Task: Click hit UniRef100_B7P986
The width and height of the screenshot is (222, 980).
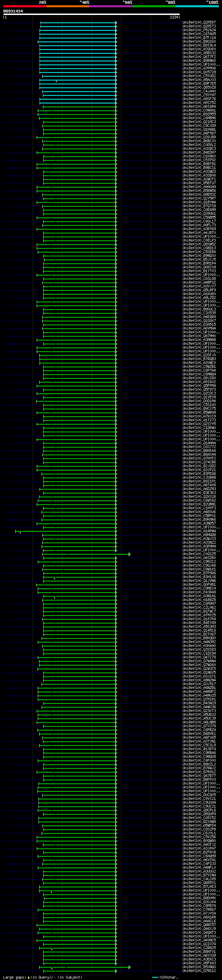Action: click(199, 573)
